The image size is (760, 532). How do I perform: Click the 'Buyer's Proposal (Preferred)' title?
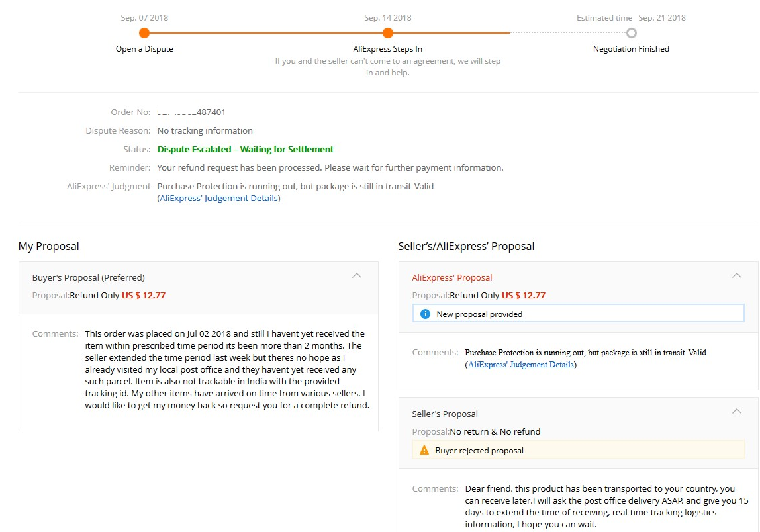[88, 278]
